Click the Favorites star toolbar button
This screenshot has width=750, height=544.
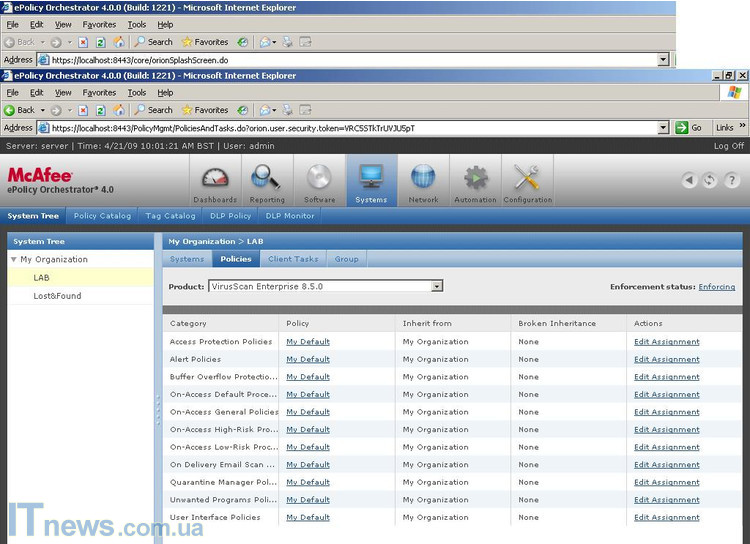[x=205, y=110]
